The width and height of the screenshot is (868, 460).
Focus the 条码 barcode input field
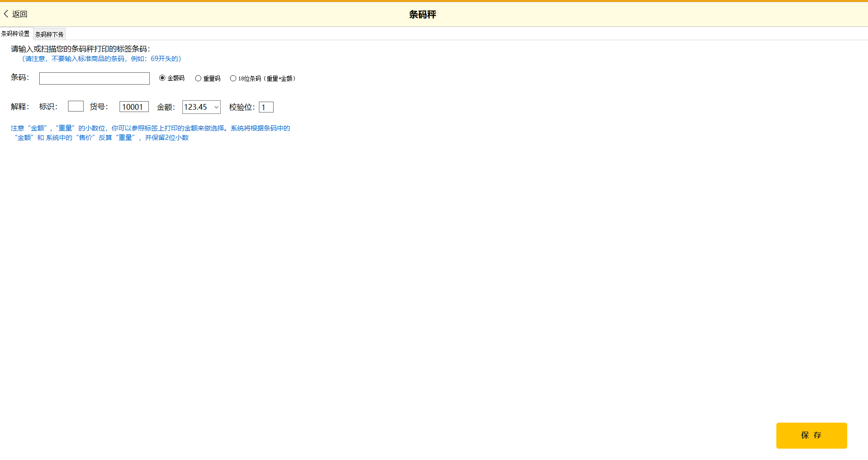click(94, 78)
